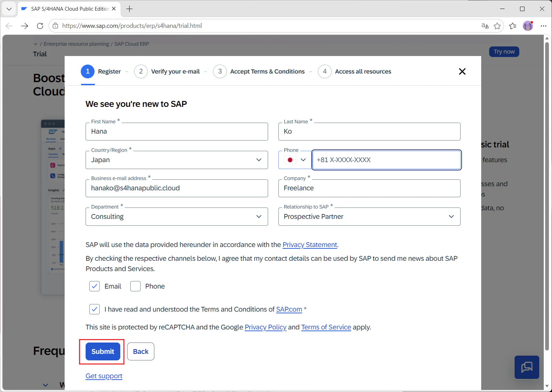Screen dimensions: 552x392
Task: Expand the breadcrumb navigation chevron
Action: point(35,44)
